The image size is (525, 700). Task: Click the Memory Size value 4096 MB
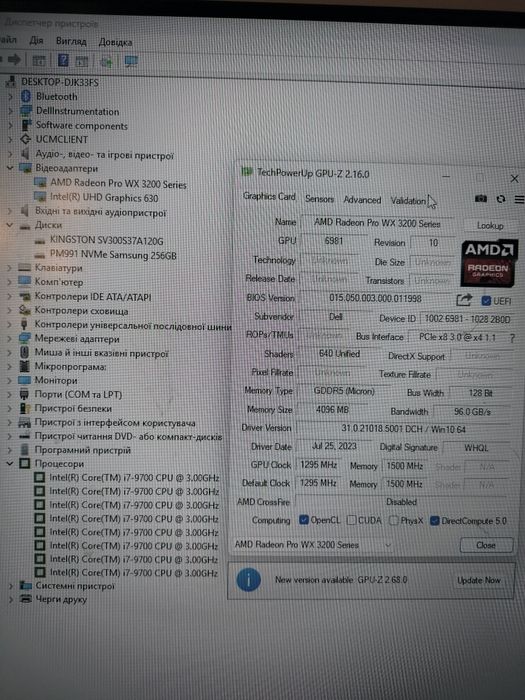tap(332, 409)
